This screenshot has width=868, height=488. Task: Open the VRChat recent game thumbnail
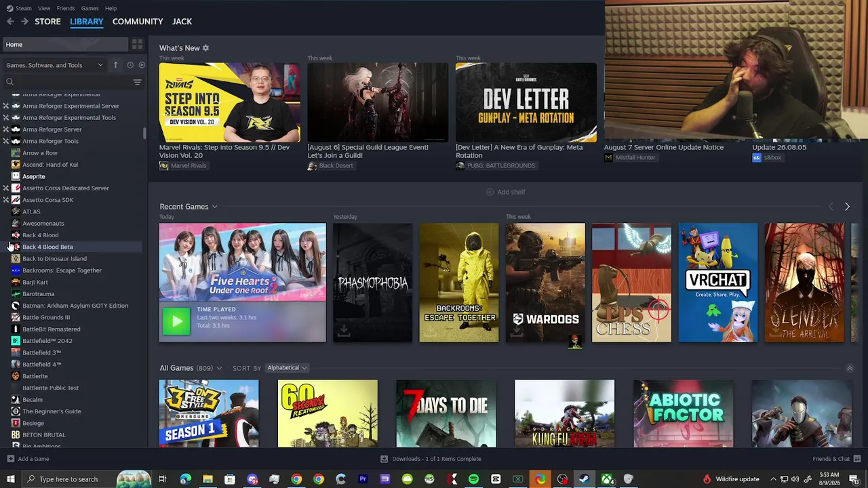(x=717, y=283)
